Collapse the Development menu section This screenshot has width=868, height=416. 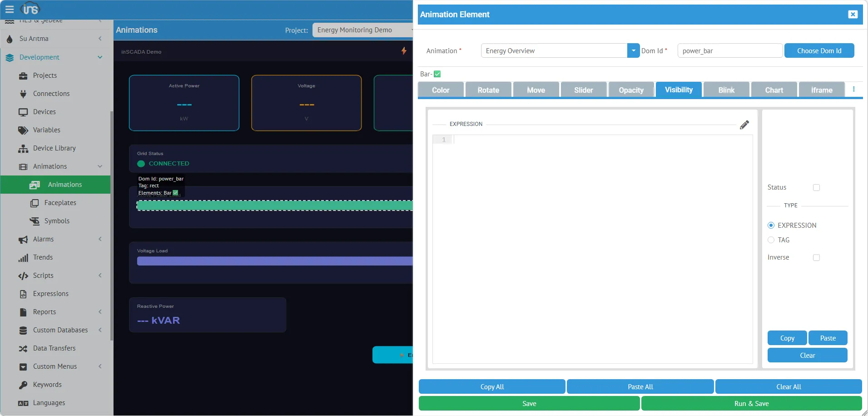[100, 57]
